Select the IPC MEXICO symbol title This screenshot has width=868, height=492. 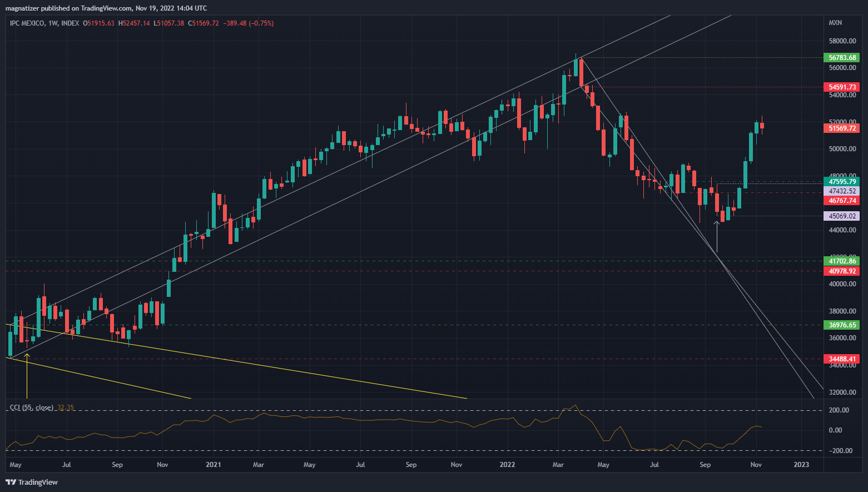(x=27, y=23)
